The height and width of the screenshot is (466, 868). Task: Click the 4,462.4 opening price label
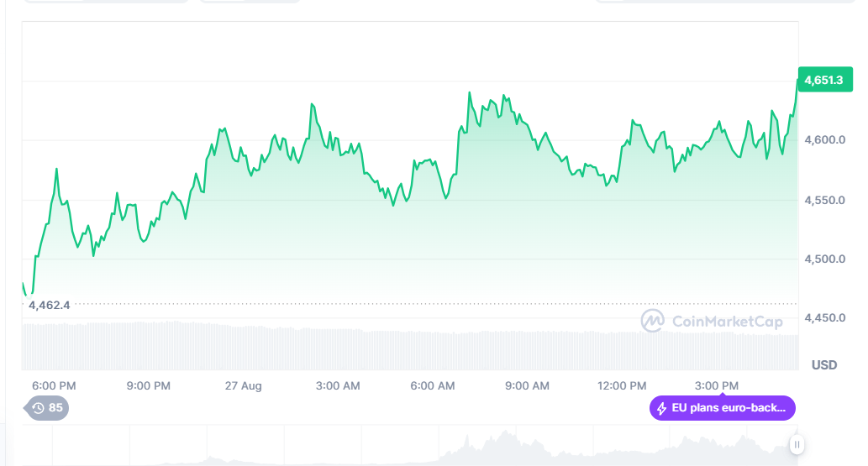click(50, 305)
